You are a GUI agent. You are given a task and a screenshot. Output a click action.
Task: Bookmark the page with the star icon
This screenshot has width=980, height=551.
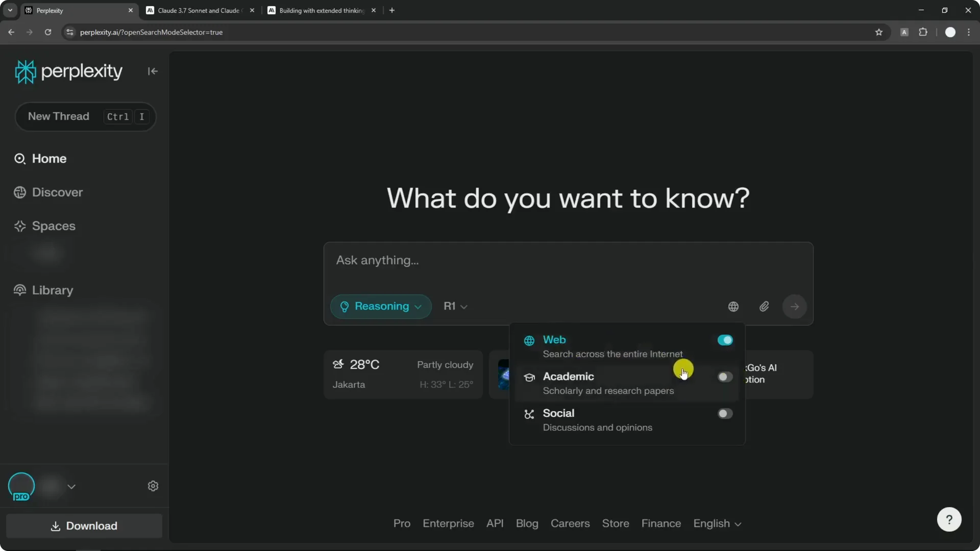click(x=879, y=32)
